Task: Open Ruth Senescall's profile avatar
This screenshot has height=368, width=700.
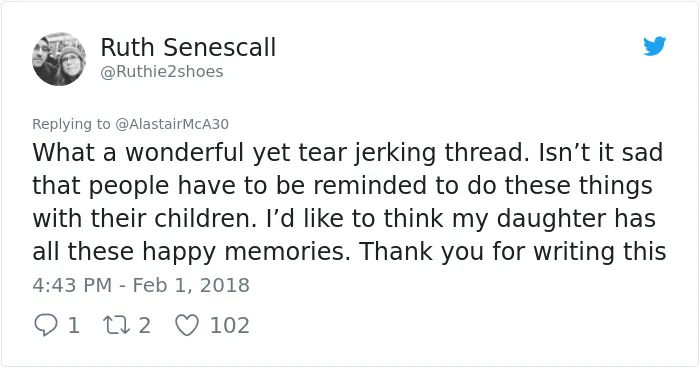Action: tap(59, 59)
